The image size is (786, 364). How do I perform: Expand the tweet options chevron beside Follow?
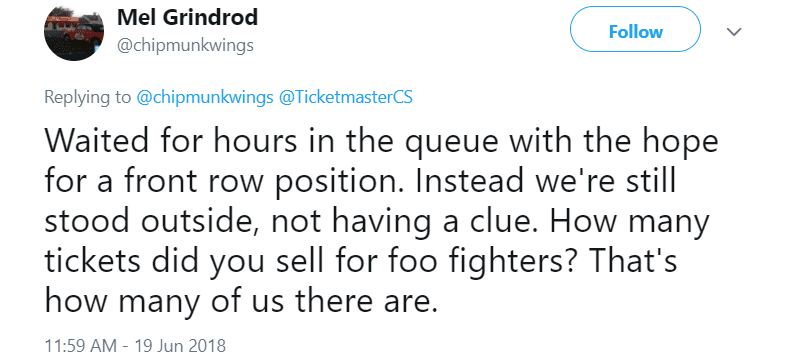pos(734,32)
